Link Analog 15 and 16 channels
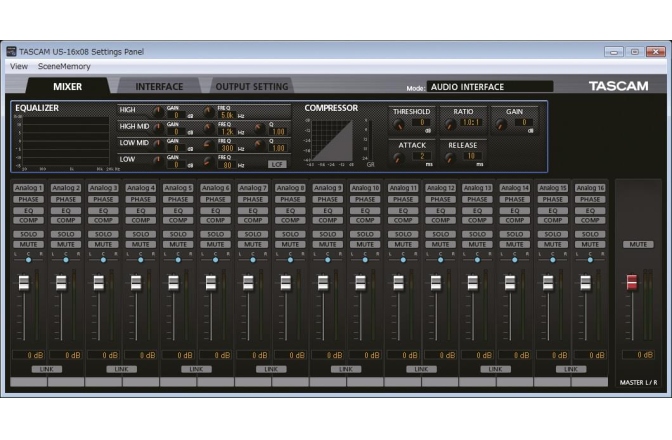This screenshot has height=440, width=672. coord(571,369)
